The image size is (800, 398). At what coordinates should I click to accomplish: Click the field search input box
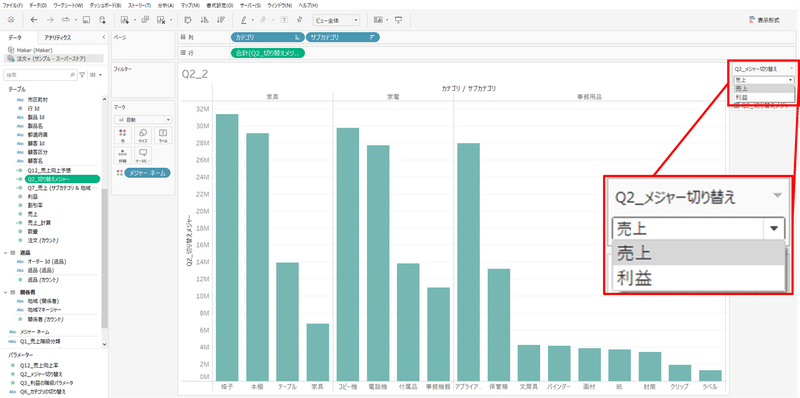[40, 75]
